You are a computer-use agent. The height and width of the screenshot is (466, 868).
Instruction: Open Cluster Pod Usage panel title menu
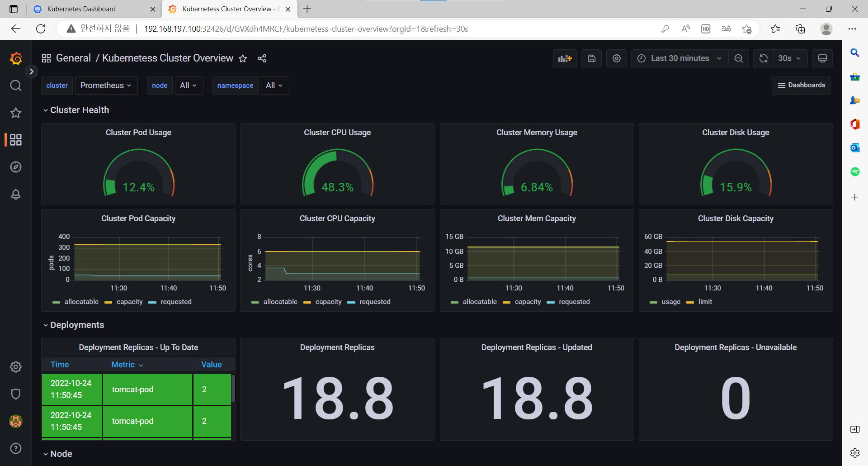click(138, 133)
